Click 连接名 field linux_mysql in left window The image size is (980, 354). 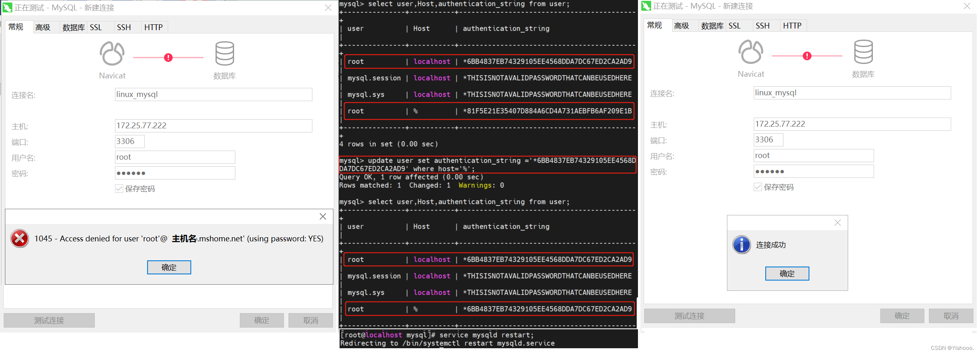tap(213, 94)
